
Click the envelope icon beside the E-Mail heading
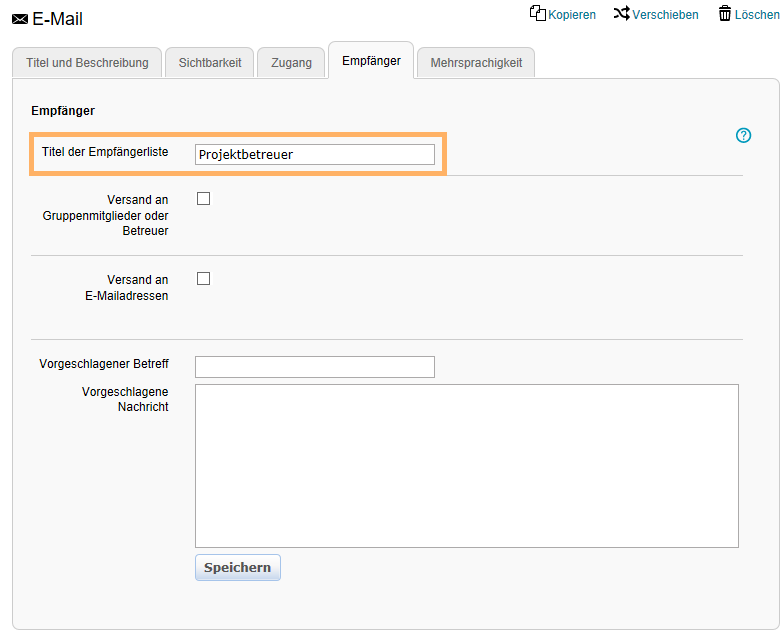point(20,19)
